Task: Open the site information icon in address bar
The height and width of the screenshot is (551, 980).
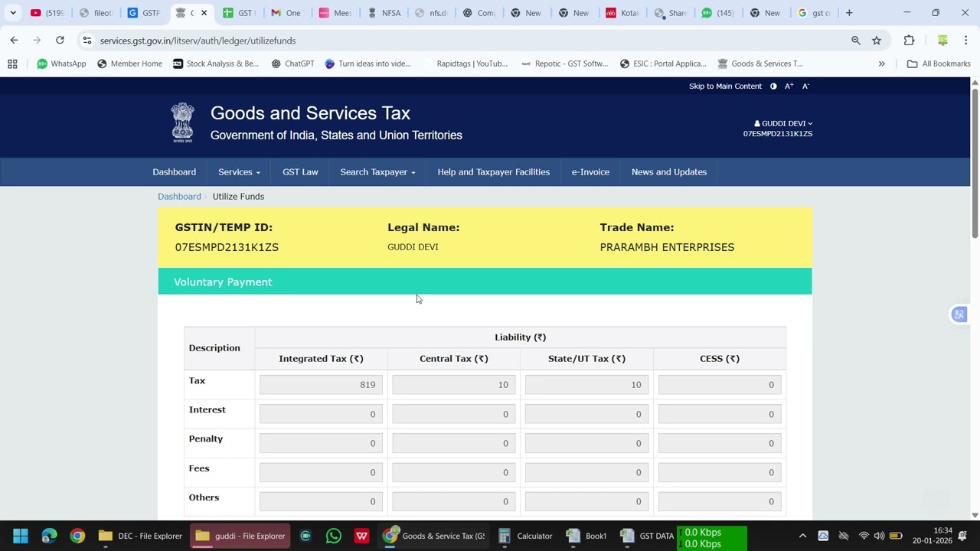Action: (87, 41)
